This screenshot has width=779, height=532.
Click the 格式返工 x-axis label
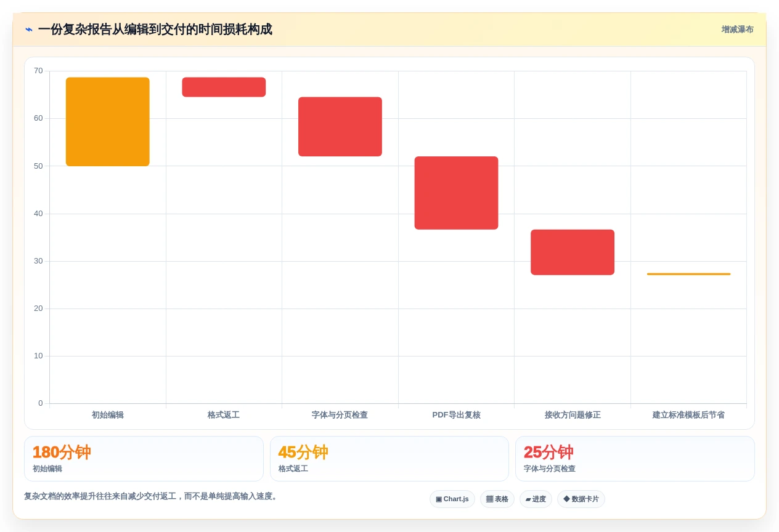pos(224,415)
